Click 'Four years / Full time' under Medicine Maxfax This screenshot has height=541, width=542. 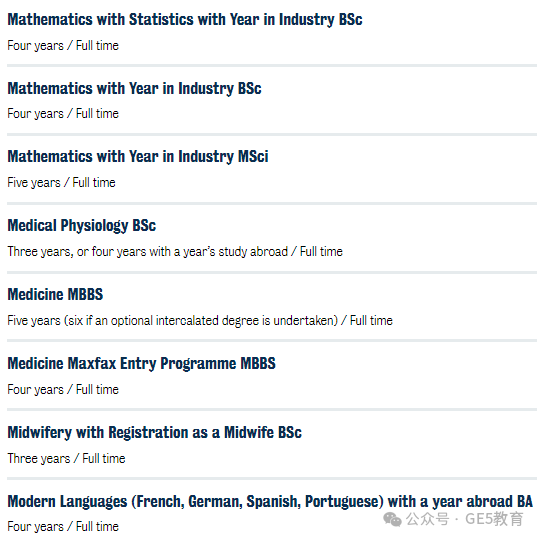[x=63, y=390]
